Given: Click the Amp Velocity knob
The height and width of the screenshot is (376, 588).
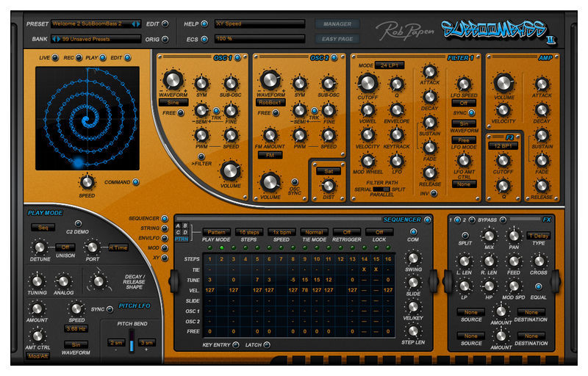Looking at the screenshot, I should coord(503,110).
